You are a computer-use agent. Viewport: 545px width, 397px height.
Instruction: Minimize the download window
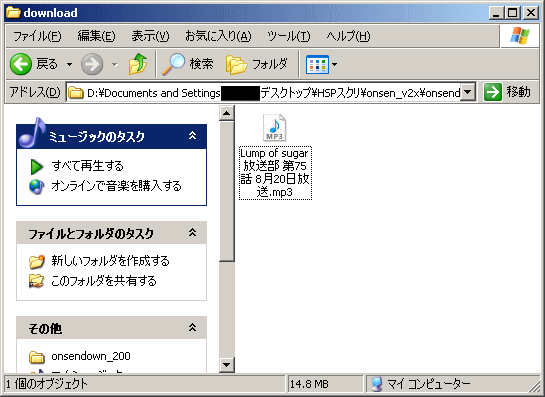tap(496, 13)
